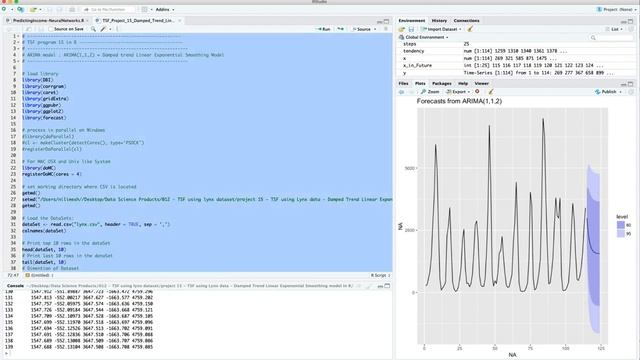Clear all plots with broom icon

click(491, 92)
